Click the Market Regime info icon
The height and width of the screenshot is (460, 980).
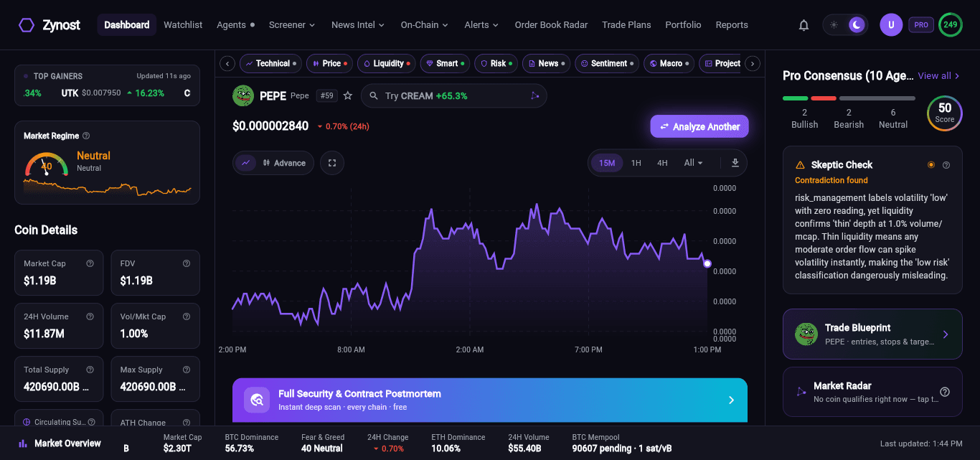[x=86, y=136]
